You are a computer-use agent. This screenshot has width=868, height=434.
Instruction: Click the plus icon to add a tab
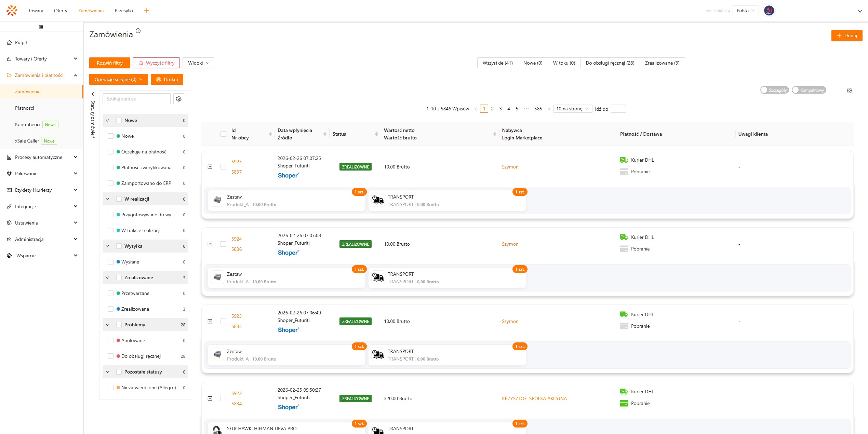point(147,11)
